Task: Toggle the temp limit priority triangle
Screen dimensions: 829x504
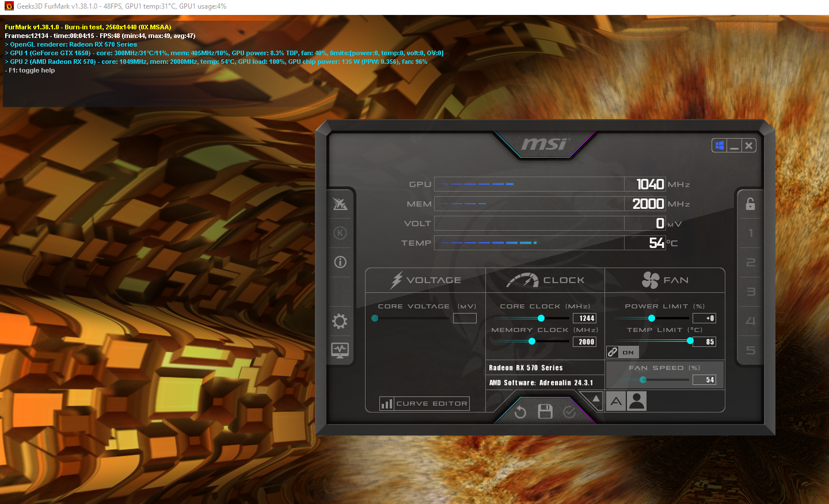Action: tap(596, 398)
